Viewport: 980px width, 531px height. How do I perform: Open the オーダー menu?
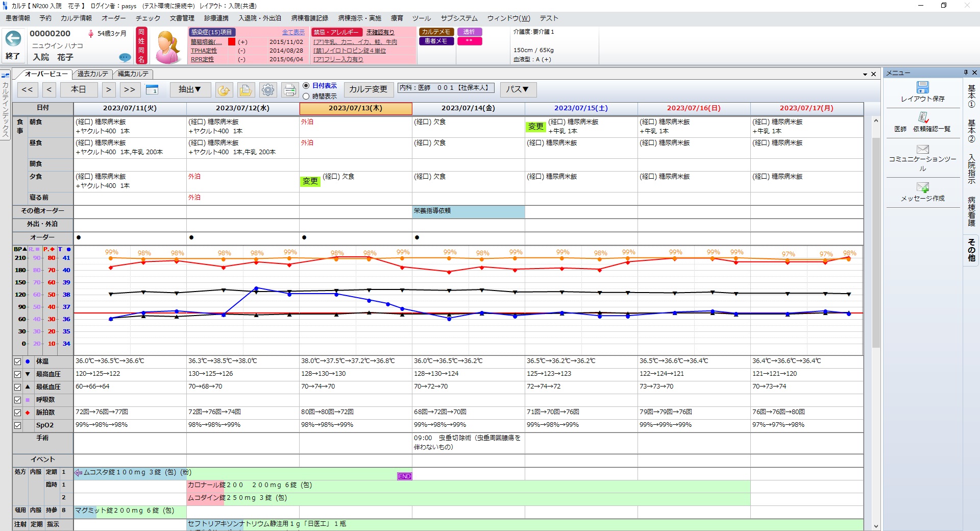113,18
